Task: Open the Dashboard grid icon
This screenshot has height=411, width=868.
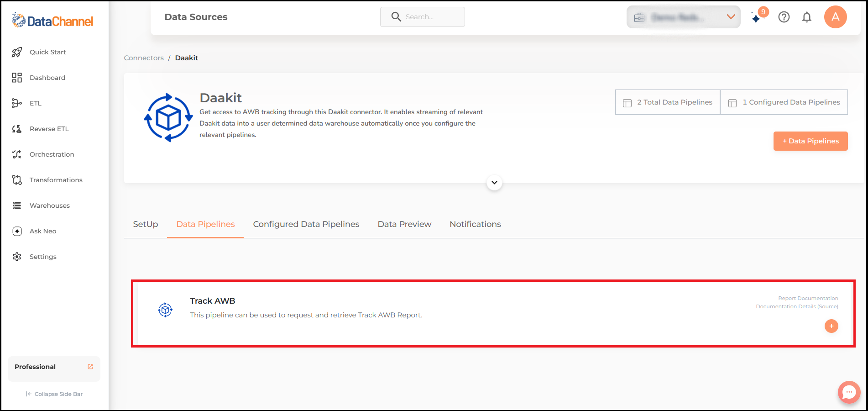Action: pyautogui.click(x=17, y=78)
